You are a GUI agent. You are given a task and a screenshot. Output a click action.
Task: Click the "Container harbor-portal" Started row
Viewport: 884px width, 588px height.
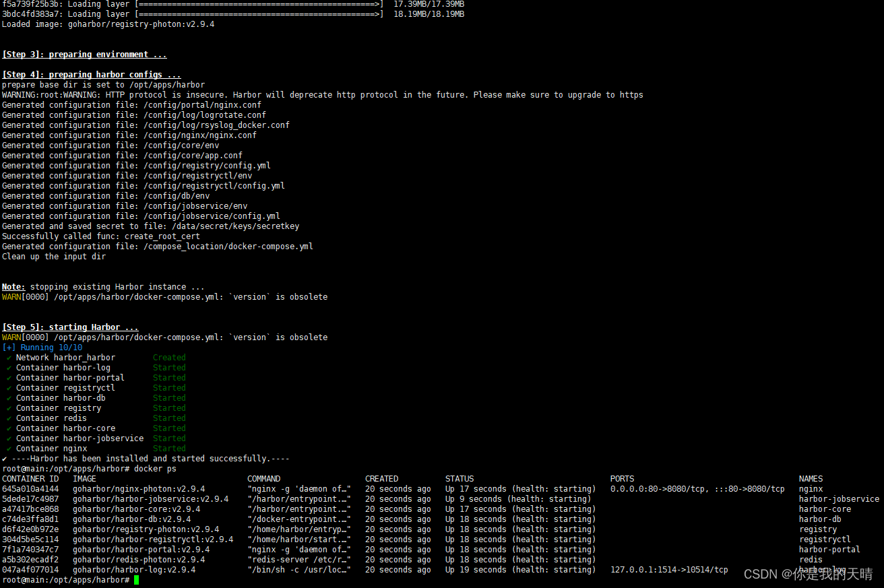96,378
